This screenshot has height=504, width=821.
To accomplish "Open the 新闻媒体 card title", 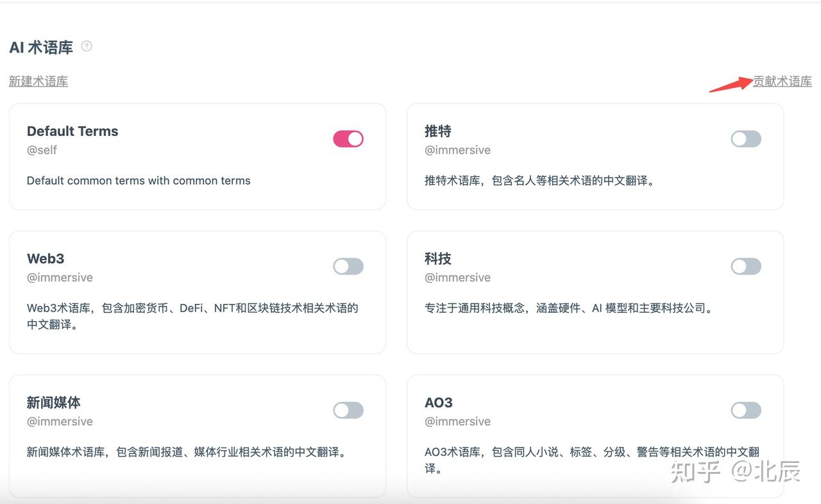I will (x=54, y=403).
